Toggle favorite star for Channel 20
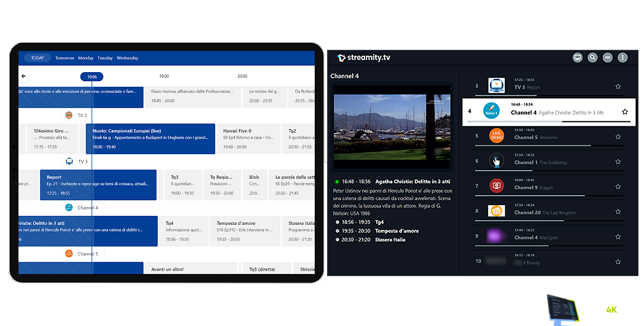Viewport: 644px width, 326px height. coord(618,211)
